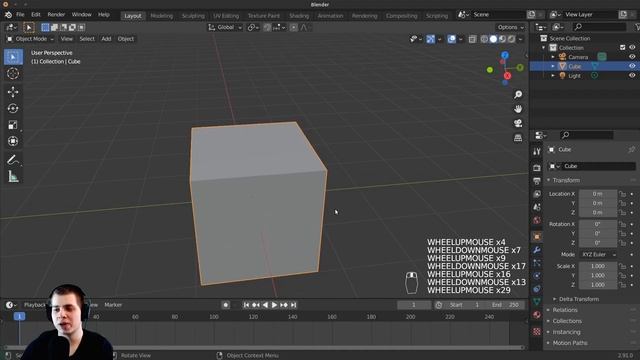Click the Scale X value field
Screen dimensions: 640x360
click(x=598, y=266)
